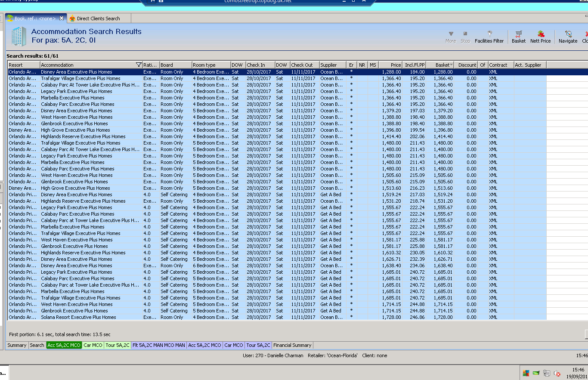Click the Navigate compass icon
588x380 pixels.
[x=568, y=34]
